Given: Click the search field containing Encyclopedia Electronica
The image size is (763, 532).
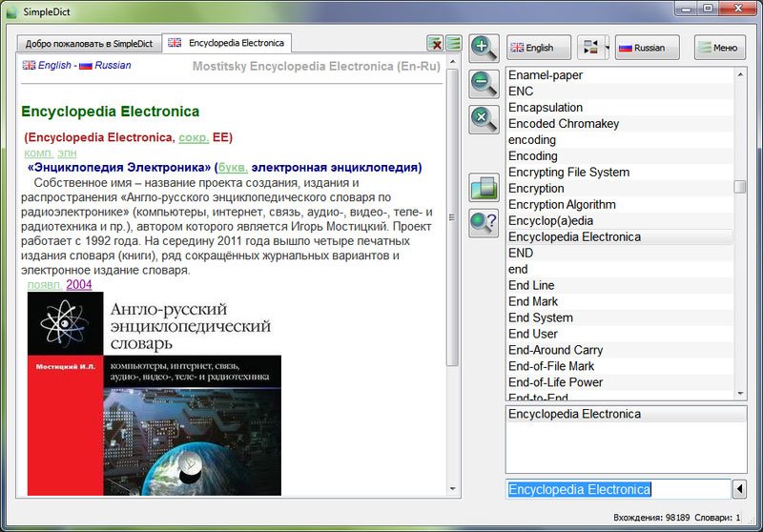Looking at the screenshot, I should point(617,489).
